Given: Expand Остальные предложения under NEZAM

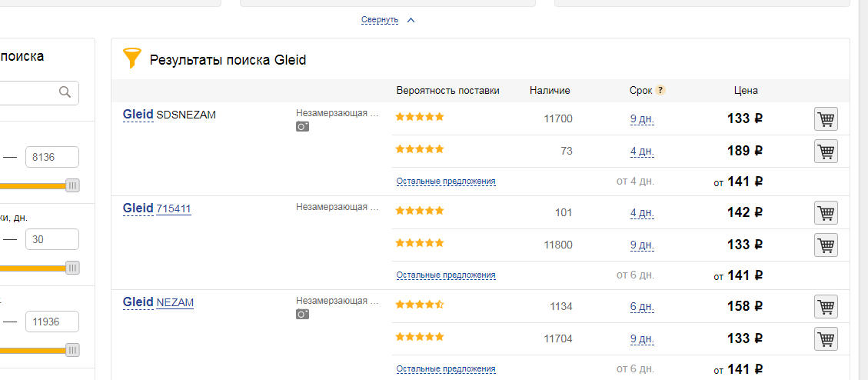Looking at the screenshot, I should point(446,368).
